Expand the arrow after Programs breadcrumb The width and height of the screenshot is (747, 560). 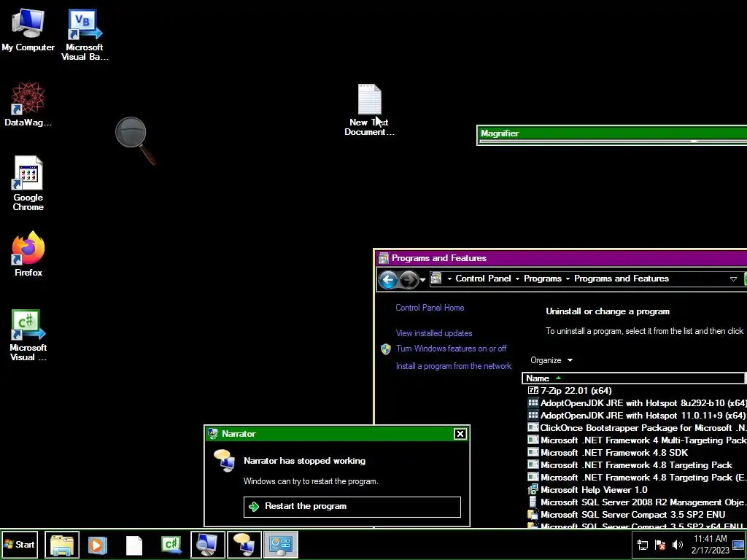pyautogui.click(x=568, y=279)
